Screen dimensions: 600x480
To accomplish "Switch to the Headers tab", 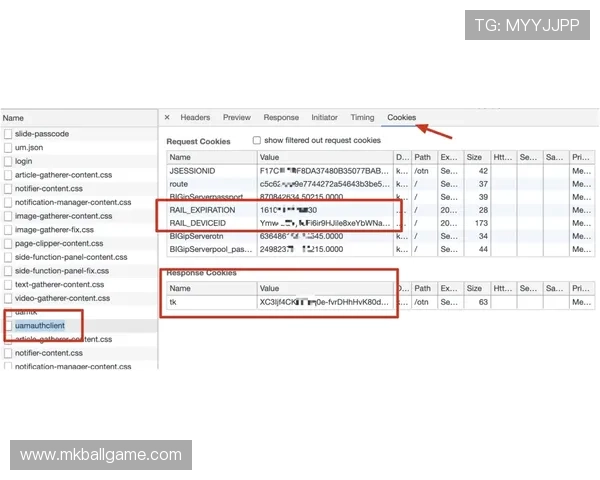I will [x=195, y=117].
